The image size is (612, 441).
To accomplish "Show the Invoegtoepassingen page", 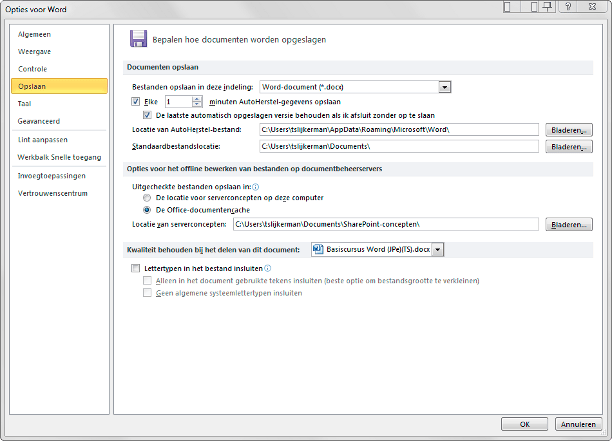I will point(52,176).
